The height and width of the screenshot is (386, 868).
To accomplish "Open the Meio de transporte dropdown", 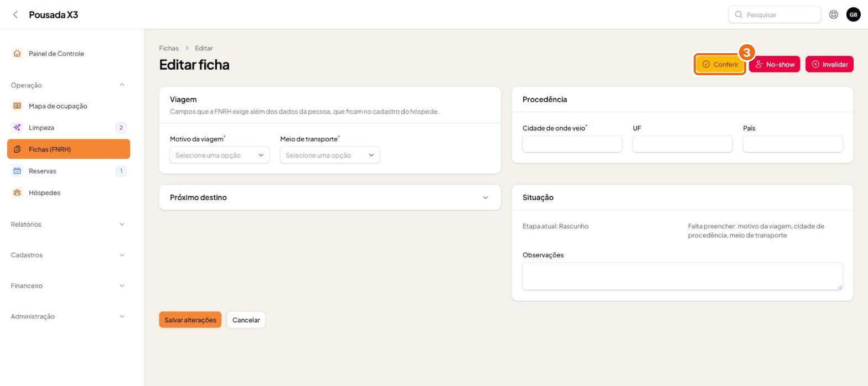I will click(x=330, y=155).
